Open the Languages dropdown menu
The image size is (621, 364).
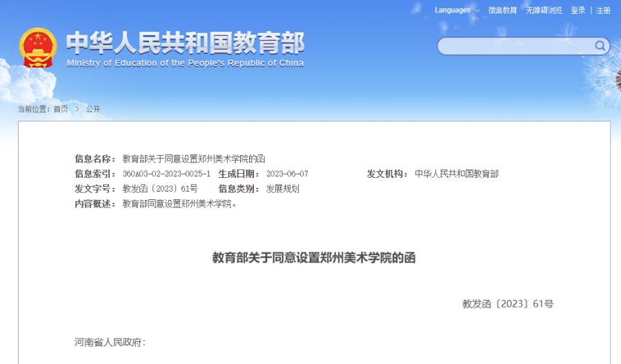coord(453,10)
